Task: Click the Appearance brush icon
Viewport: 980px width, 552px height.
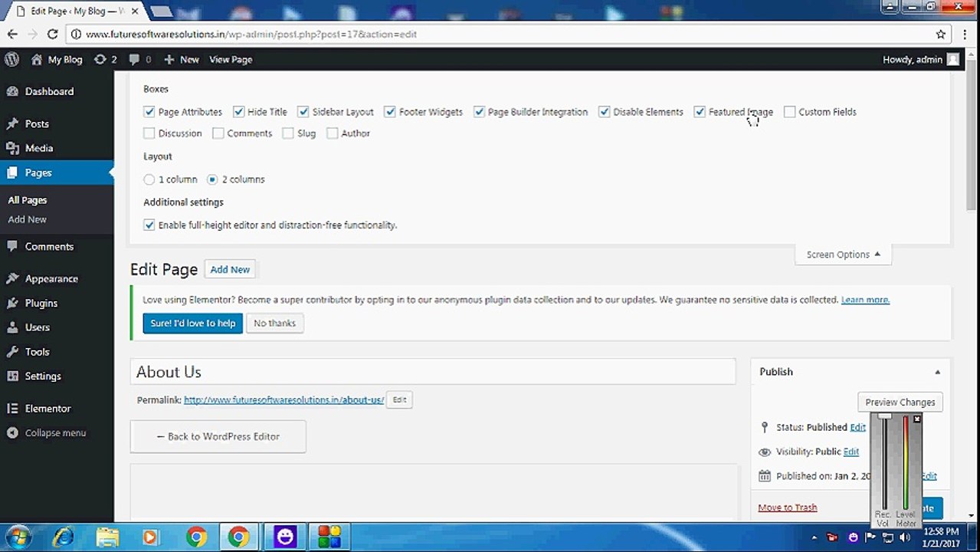Action: point(12,278)
